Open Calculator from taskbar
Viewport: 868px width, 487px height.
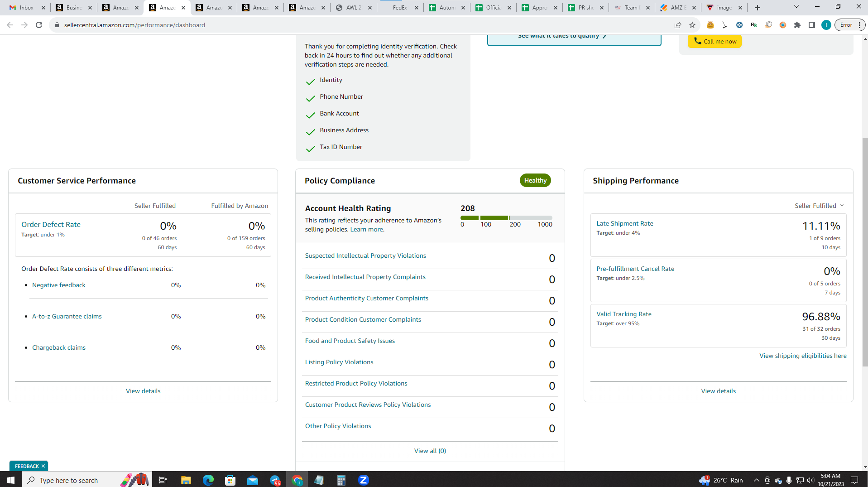tap(341, 480)
